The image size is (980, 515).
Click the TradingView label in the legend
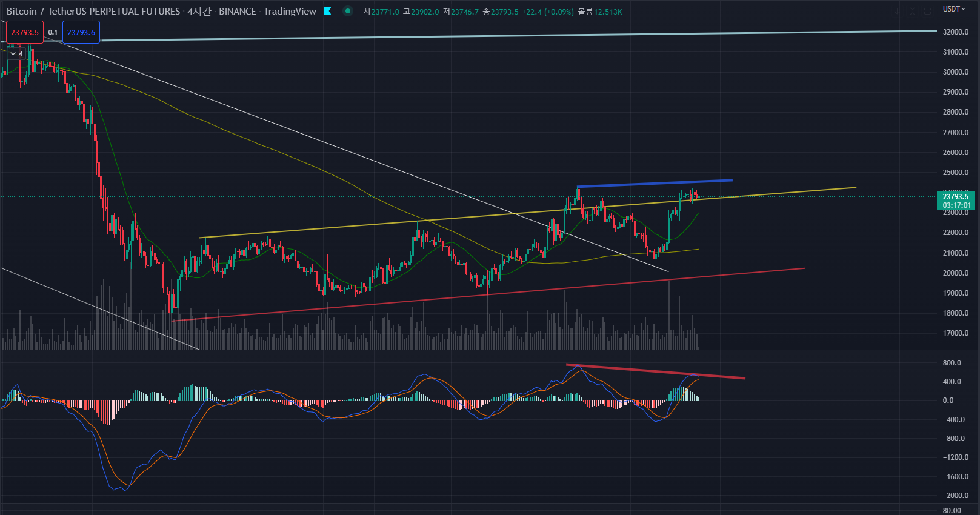[x=290, y=12]
